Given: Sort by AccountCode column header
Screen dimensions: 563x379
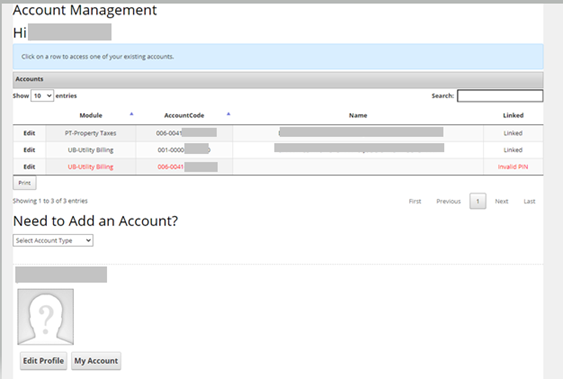Looking at the screenshot, I should pyautogui.click(x=184, y=115).
